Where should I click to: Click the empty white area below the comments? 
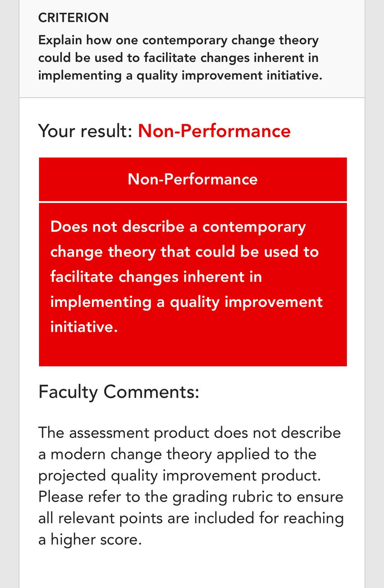(x=192, y=568)
